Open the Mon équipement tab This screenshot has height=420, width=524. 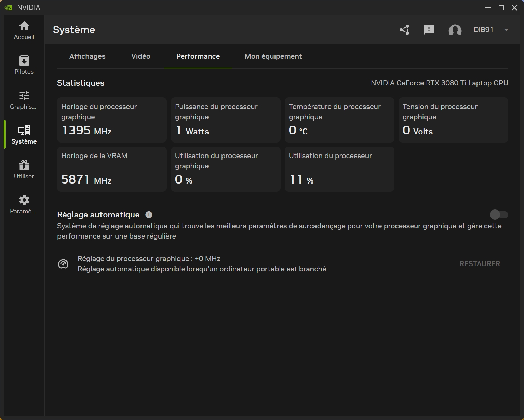coord(273,56)
